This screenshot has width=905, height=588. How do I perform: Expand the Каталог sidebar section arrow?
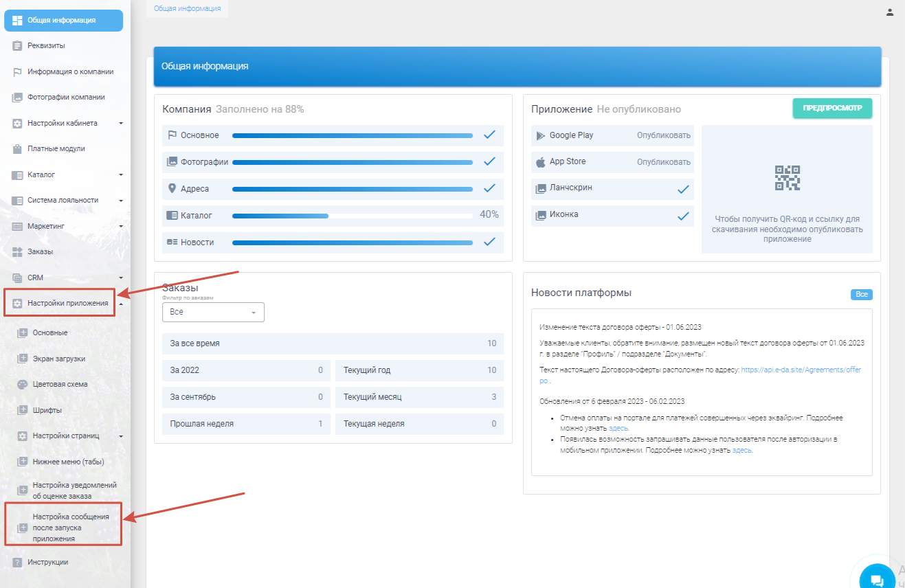point(121,175)
